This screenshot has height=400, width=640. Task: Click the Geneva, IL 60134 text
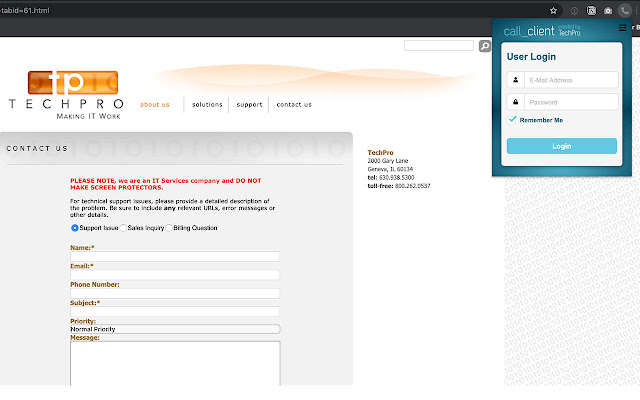pos(390,169)
